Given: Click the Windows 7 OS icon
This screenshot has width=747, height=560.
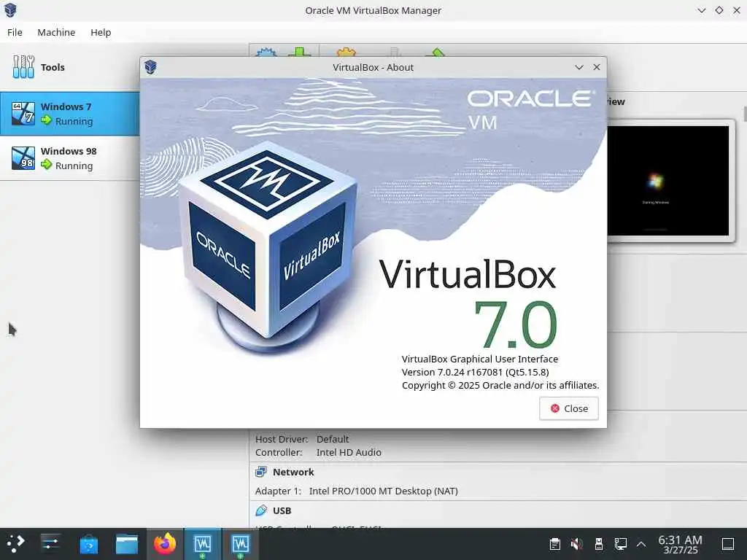Looking at the screenshot, I should click(23, 114).
